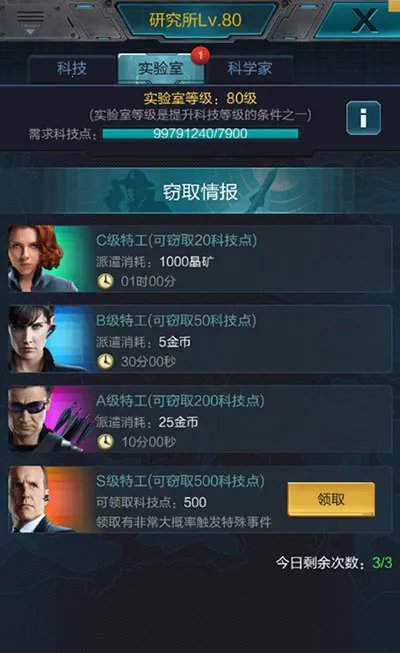Click the 需求科技点 progress bar

tap(200, 134)
